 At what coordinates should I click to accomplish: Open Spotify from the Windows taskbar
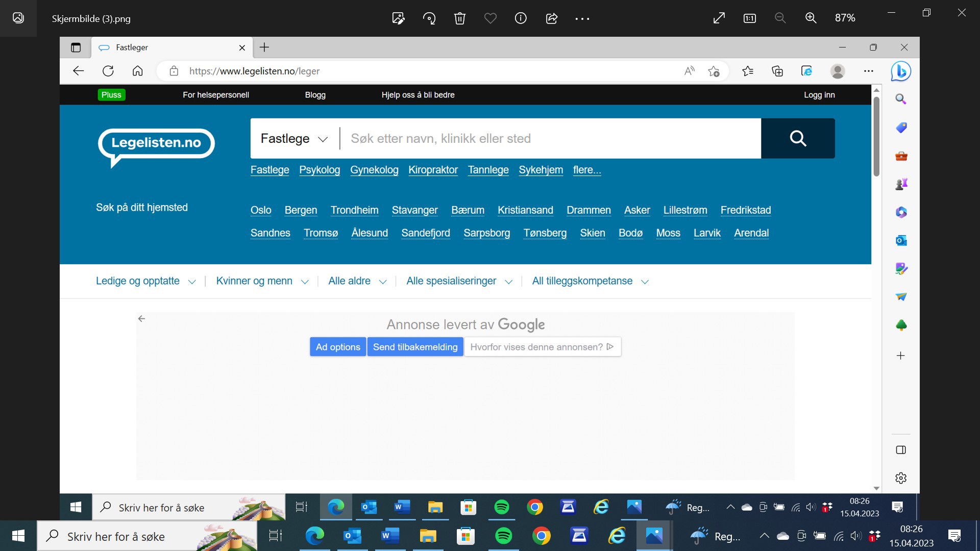click(503, 536)
